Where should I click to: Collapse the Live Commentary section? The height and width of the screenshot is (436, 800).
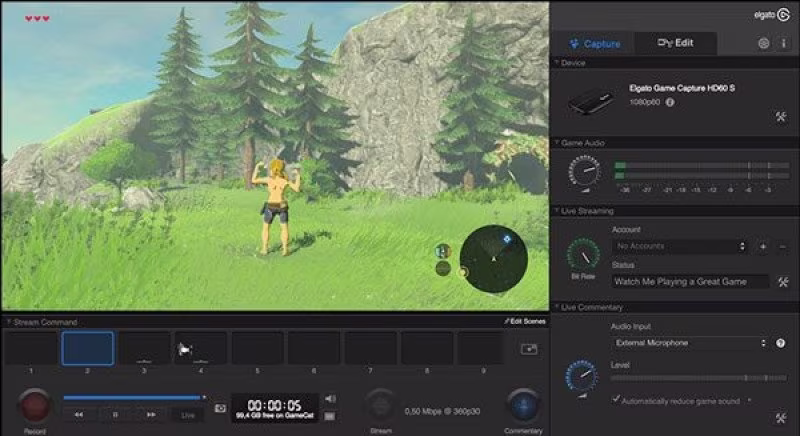pos(557,306)
